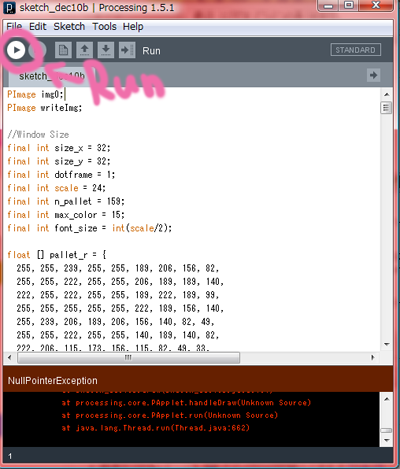
Task: Click console scroll down arrow
Action: pyautogui.click(x=387, y=440)
